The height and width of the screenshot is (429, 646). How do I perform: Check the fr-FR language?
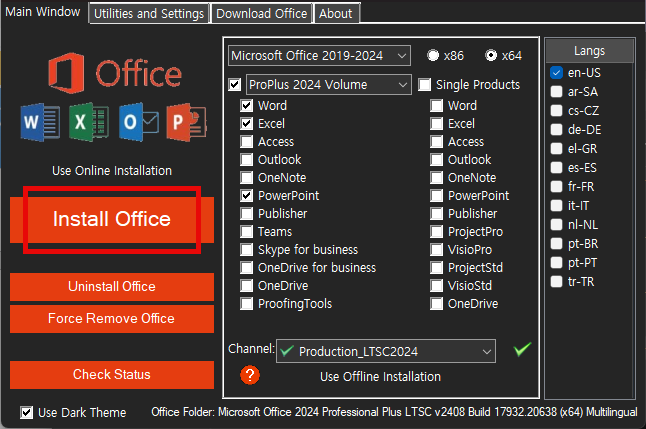coord(557,186)
